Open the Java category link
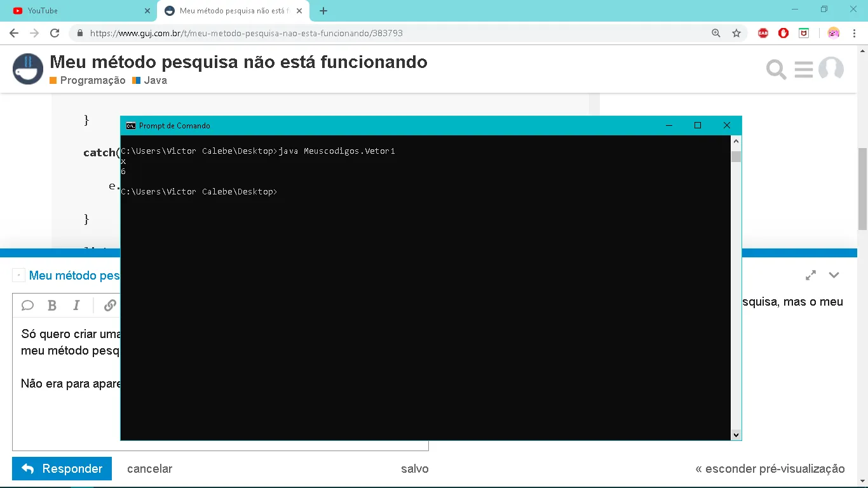This screenshot has height=488, width=868. [150, 81]
